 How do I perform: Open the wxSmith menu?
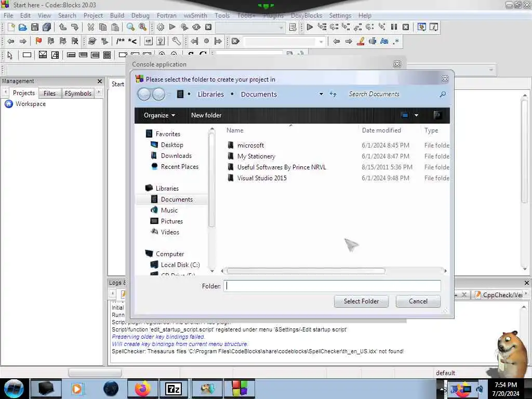coord(195,15)
